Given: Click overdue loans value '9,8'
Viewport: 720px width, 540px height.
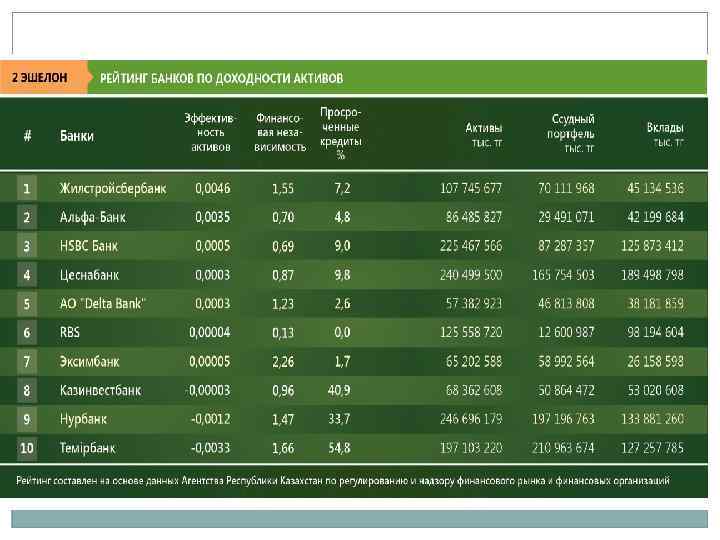Looking at the screenshot, I should [x=342, y=275].
